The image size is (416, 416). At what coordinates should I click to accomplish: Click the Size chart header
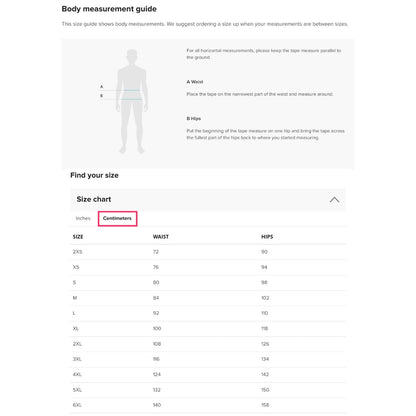pyautogui.click(x=208, y=199)
